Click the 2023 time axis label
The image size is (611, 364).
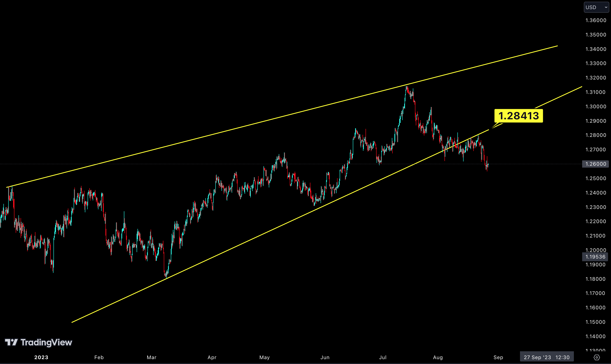point(41,357)
